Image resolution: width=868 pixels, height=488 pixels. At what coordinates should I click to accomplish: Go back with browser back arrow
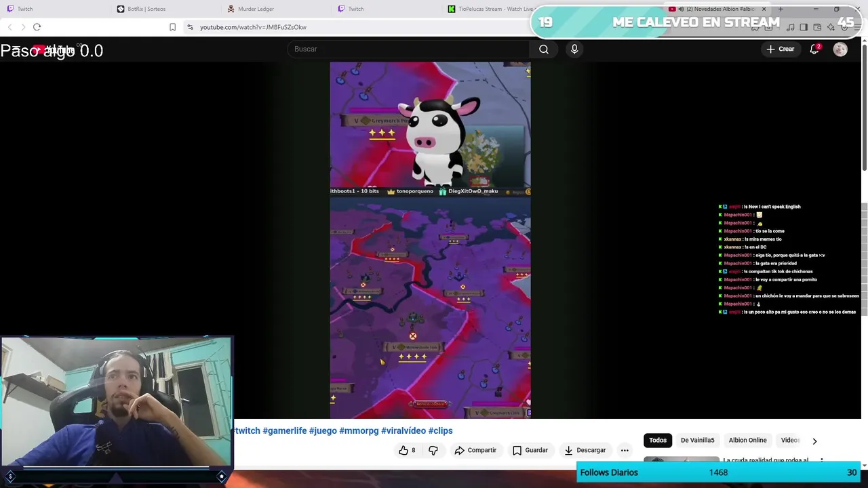(x=9, y=27)
